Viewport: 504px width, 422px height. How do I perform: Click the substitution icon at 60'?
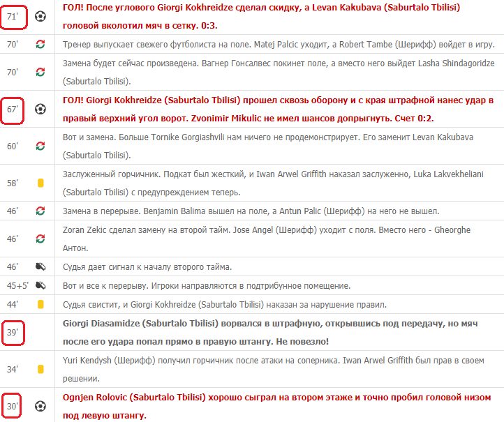tap(40, 146)
